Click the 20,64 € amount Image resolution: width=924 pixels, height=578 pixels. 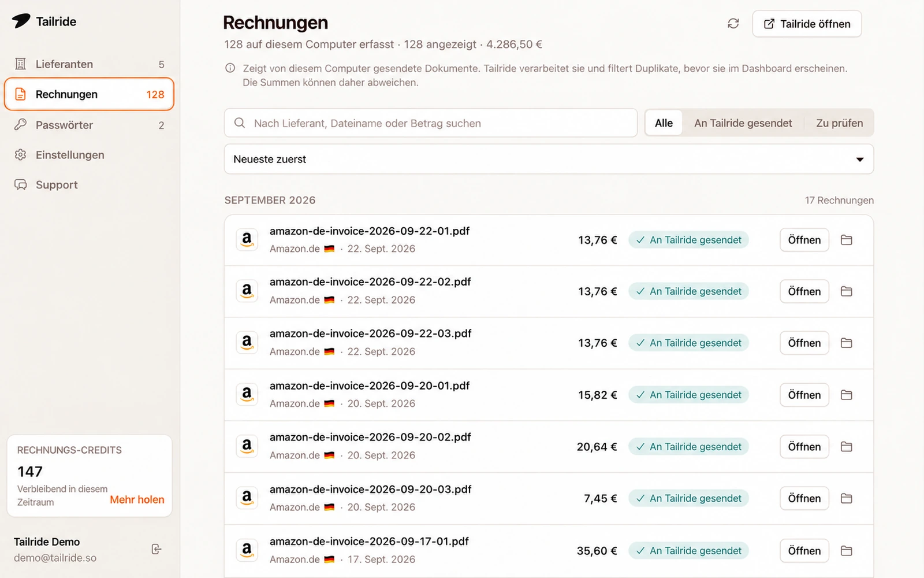click(597, 447)
